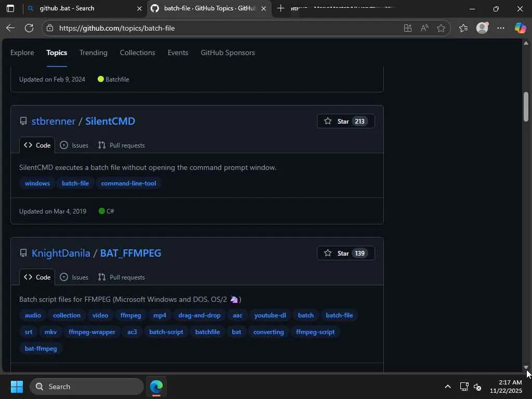The image size is (532, 399).
Task: Open Pull requests of SilentCMD
Action: tap(122, 145)
